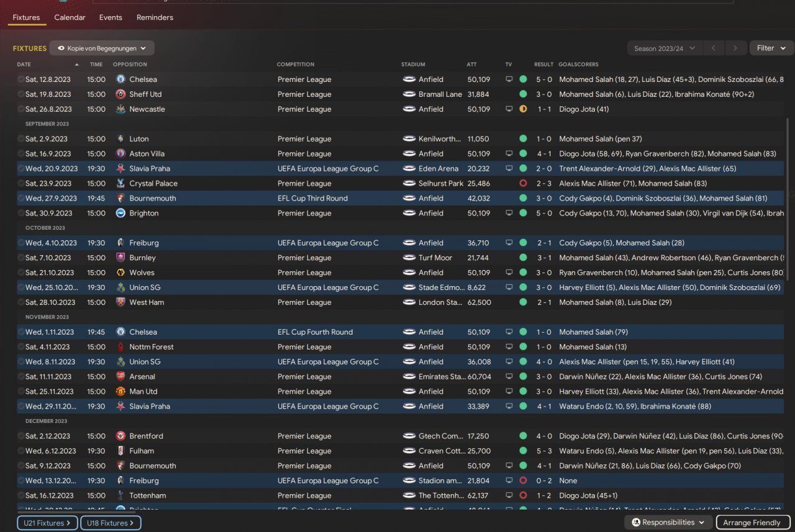Go to the next season arrow

pos(735,48)
